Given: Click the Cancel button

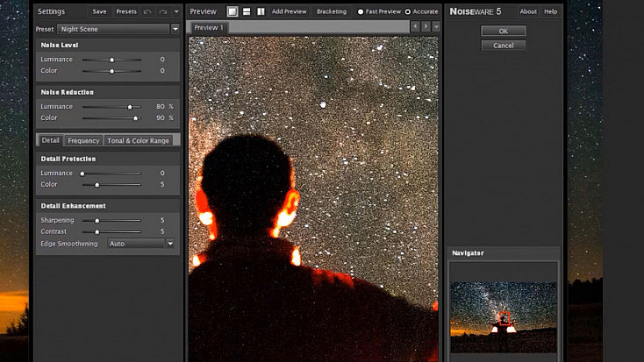Looking at the screenshot, I should pos(503,46).
